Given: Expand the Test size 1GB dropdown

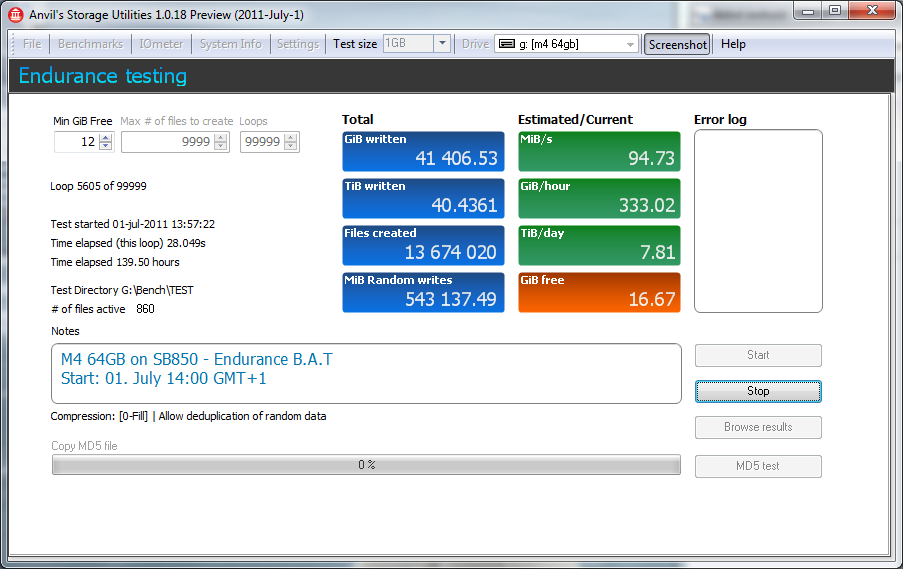Looking at the screenshot, I should coord(442,43).
